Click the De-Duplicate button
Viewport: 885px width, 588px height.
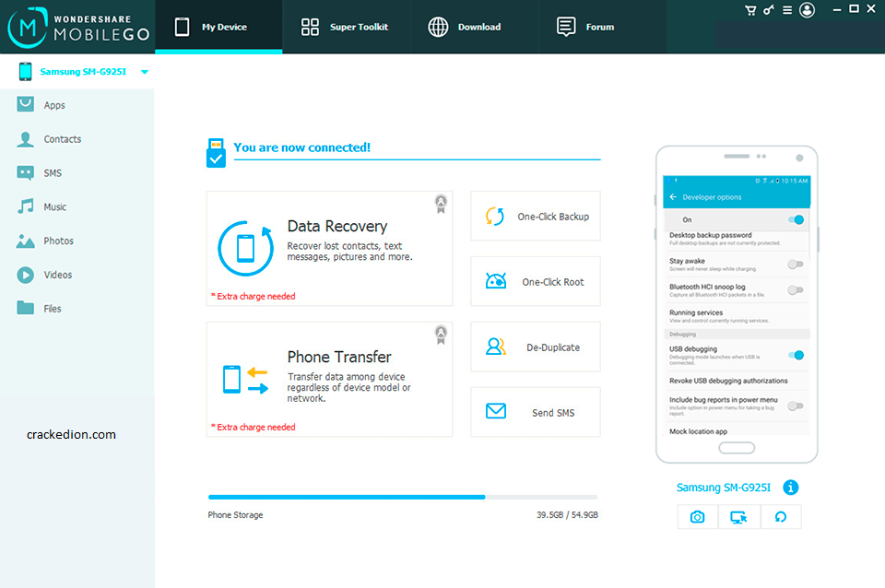pos(536,347)
